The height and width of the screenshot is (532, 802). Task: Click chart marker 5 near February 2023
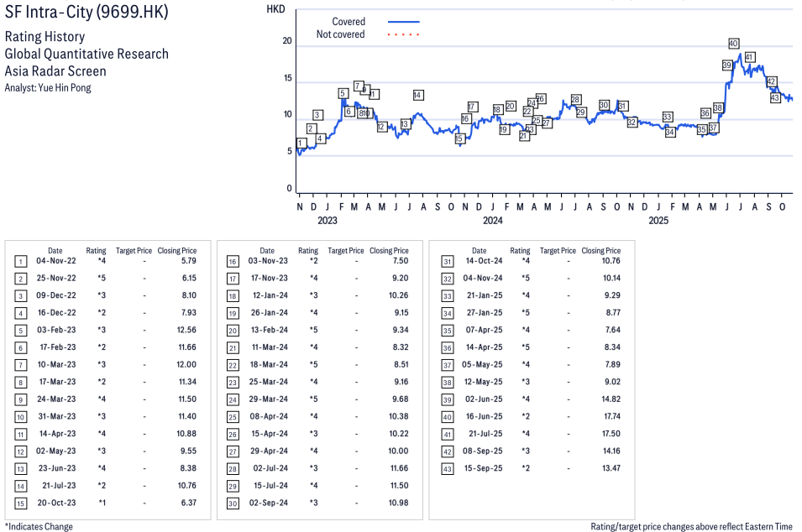(343, 93)
